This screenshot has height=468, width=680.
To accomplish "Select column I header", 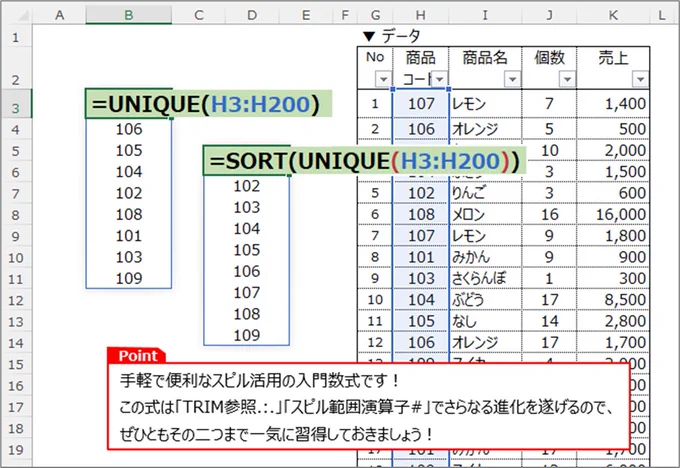I will 485,15.
